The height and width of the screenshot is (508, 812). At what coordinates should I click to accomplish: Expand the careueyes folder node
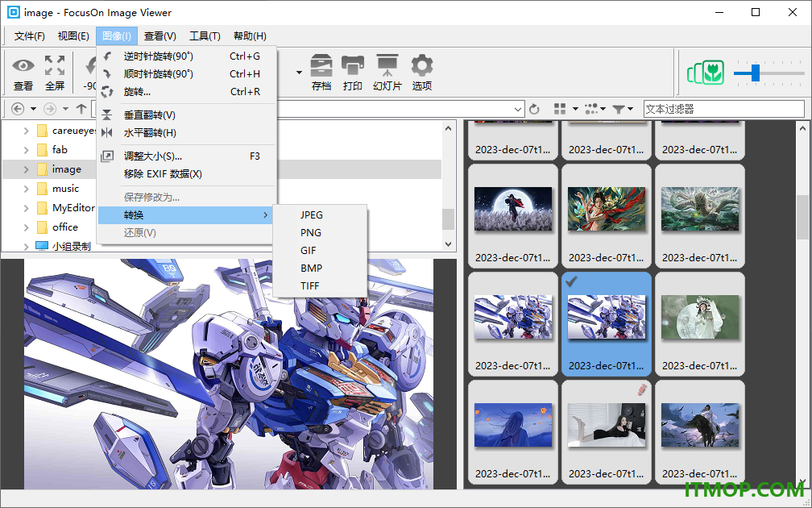coord(26,131)
